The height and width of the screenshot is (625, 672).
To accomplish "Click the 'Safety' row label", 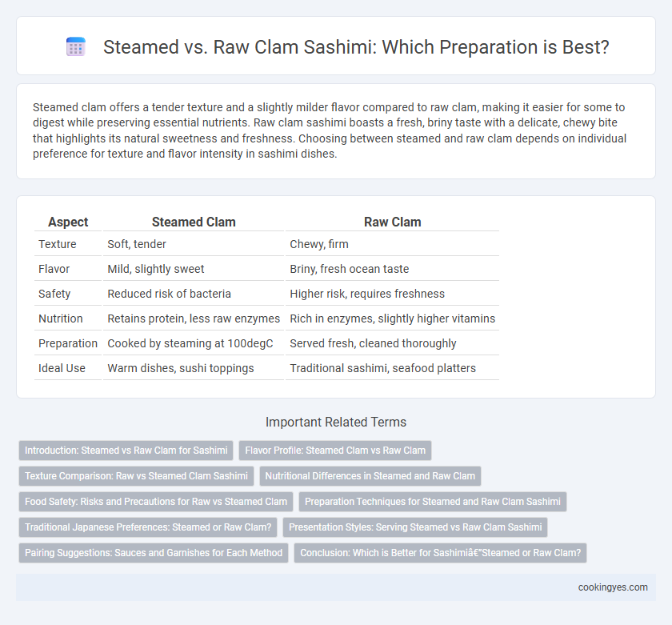I will tap(54, 294).
